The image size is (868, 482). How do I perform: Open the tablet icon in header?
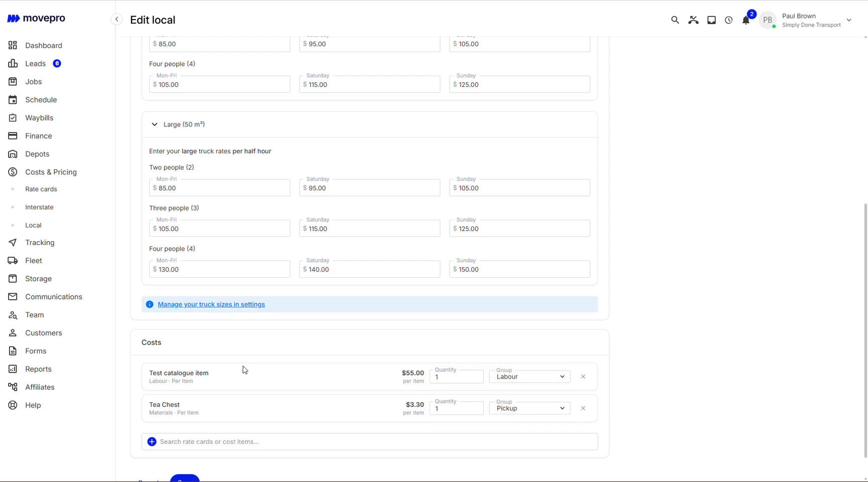[x=711, y=20]
